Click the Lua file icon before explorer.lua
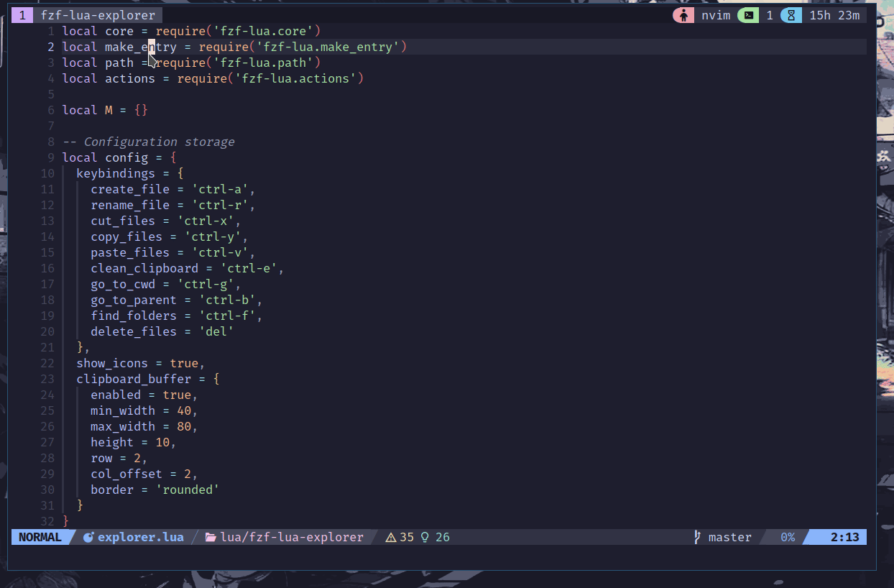This screenshot has height=588, width=894. coord(89,537)
